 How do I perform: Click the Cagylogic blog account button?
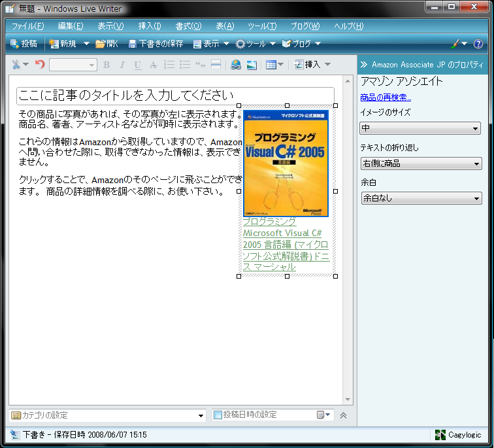(x=457, y=435)
